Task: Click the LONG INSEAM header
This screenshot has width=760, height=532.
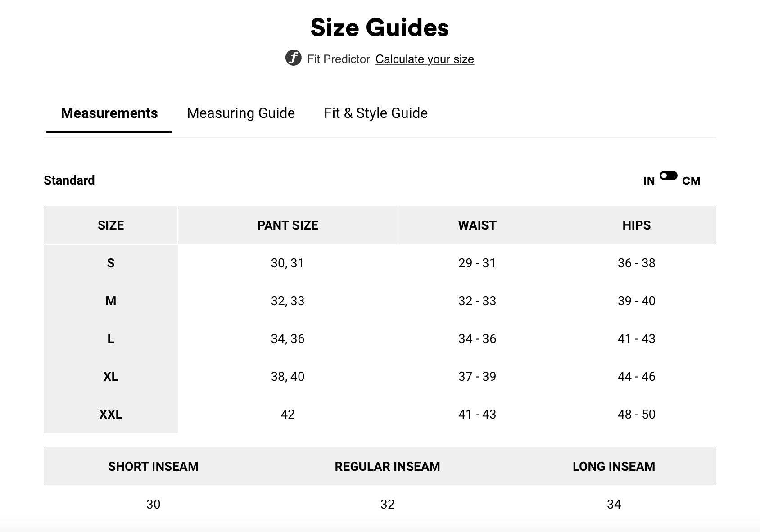Action: [614, 466]
